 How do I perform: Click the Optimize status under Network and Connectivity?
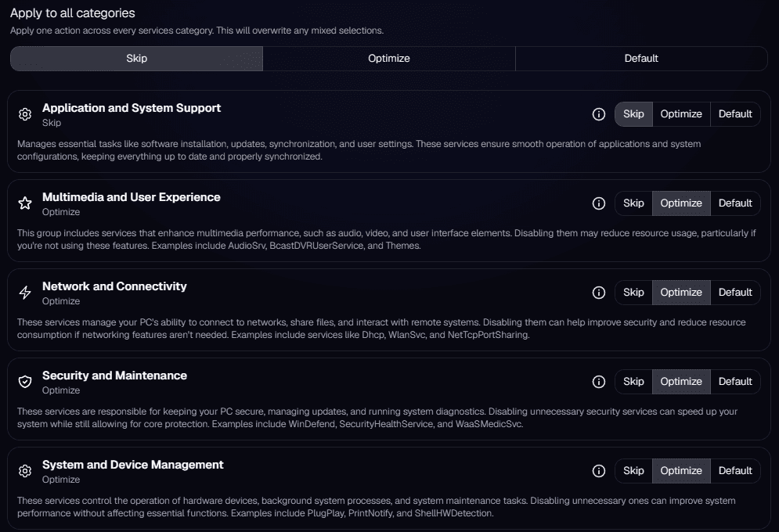61,301
